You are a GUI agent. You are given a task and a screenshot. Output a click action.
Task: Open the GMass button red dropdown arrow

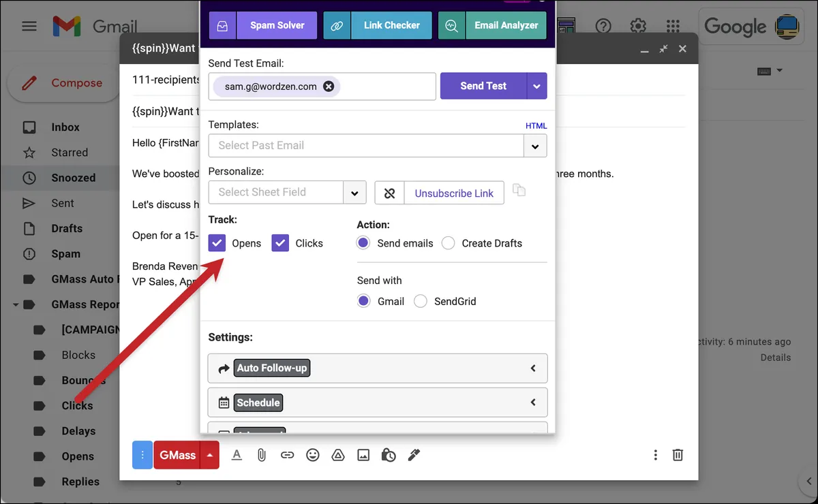click(210, 455)
